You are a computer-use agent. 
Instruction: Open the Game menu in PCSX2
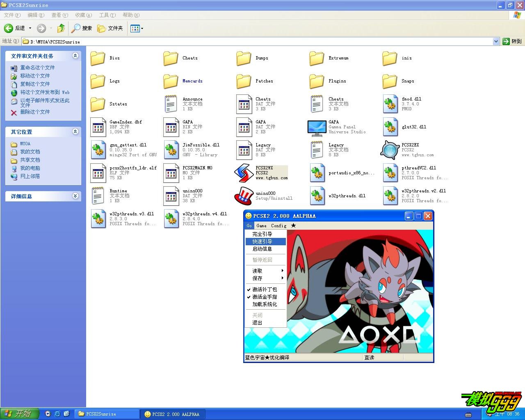click(x=261, y=226)
